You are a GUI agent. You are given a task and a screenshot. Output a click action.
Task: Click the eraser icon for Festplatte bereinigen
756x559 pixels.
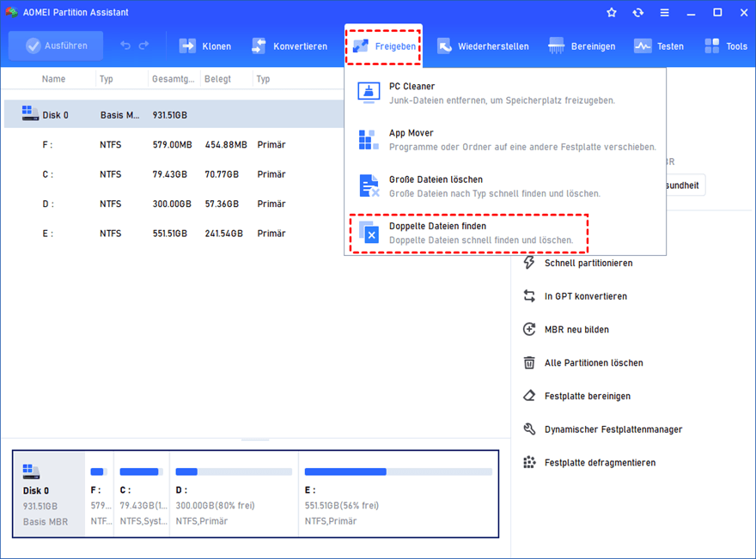[x=529, y=396]
